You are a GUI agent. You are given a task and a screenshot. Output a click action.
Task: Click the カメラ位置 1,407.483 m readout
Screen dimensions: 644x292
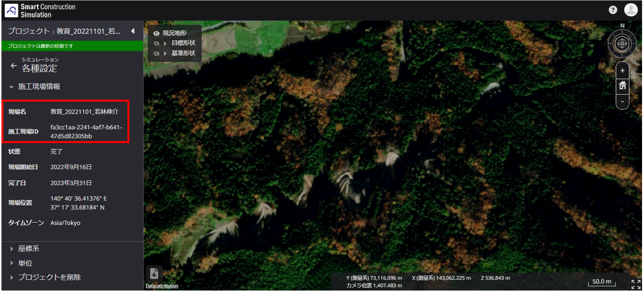[374, 285]
